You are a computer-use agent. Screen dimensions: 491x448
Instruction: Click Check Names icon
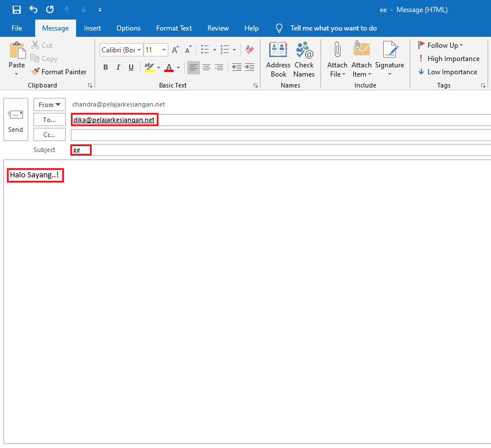(304, 59)
